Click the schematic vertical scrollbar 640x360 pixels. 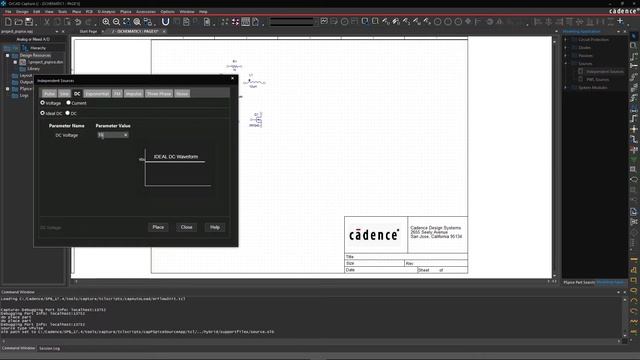coord(554,158)
